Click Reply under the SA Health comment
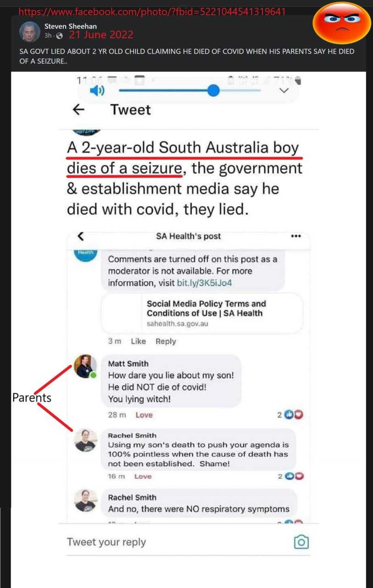 166,341
